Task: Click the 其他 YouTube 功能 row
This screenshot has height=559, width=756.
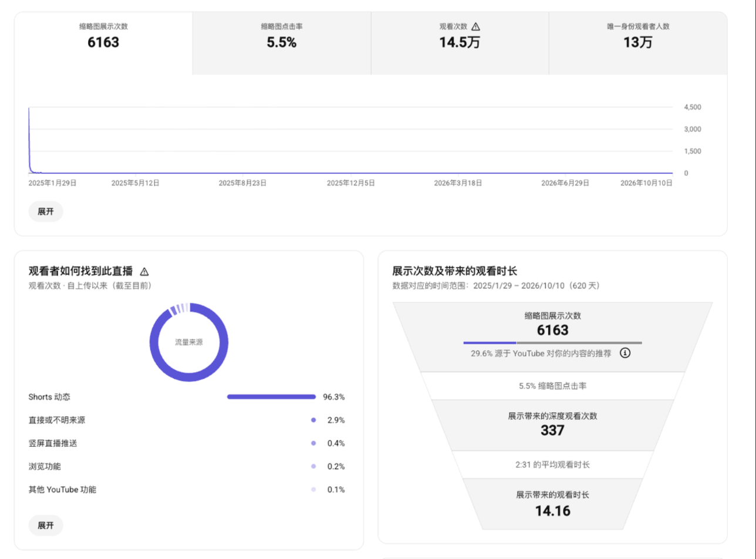Action: click(187, 489)
